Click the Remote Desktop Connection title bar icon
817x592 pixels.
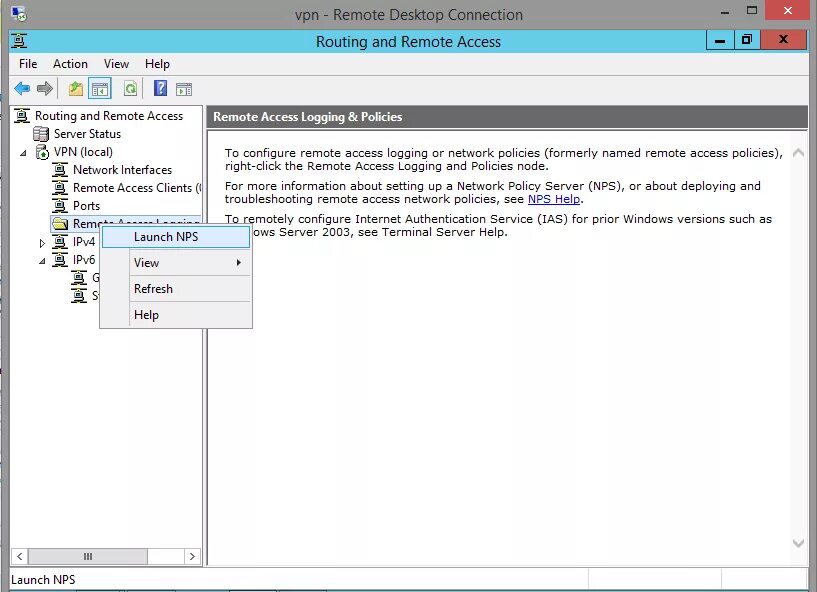19,14
